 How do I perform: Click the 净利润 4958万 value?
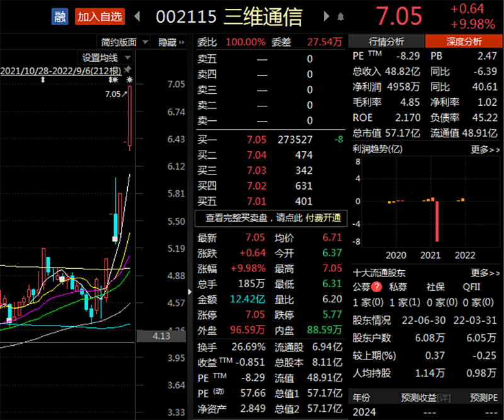(x=403, y=86)
